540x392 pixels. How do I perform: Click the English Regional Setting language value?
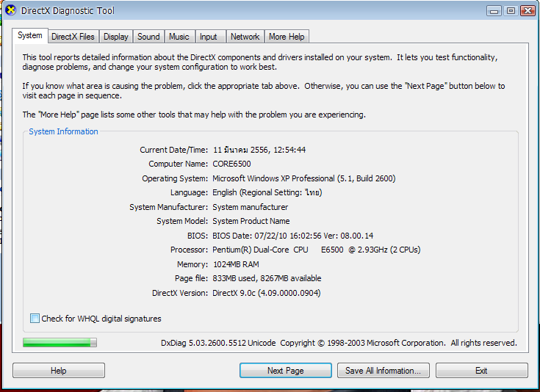267,192
